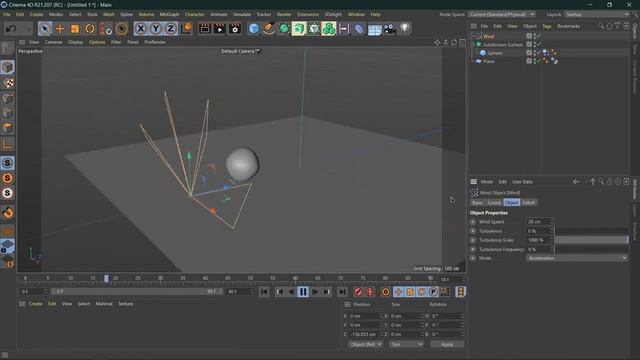The width and height of the screenshot is (640, 360).
Task: Open Object Manager Tags menu
Action: 547,26
